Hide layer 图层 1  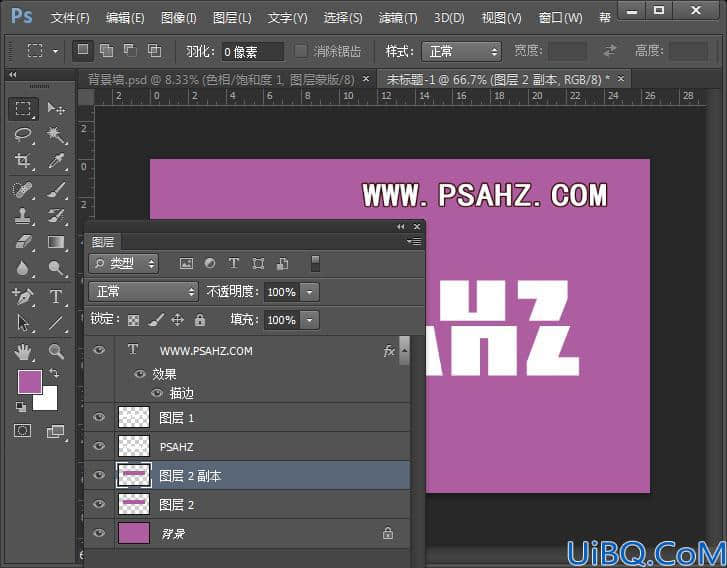point(99,417)
